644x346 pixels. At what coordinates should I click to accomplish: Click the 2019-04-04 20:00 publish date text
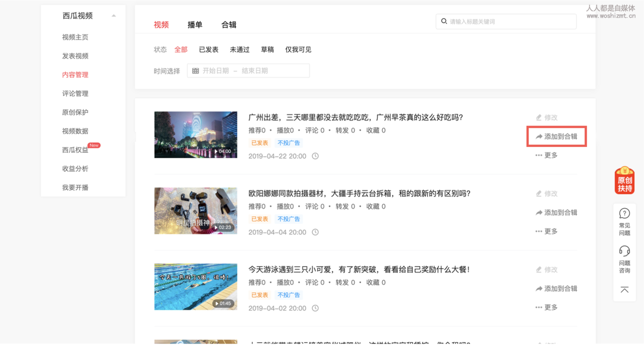pyautogui.click(x=277, y=232)
